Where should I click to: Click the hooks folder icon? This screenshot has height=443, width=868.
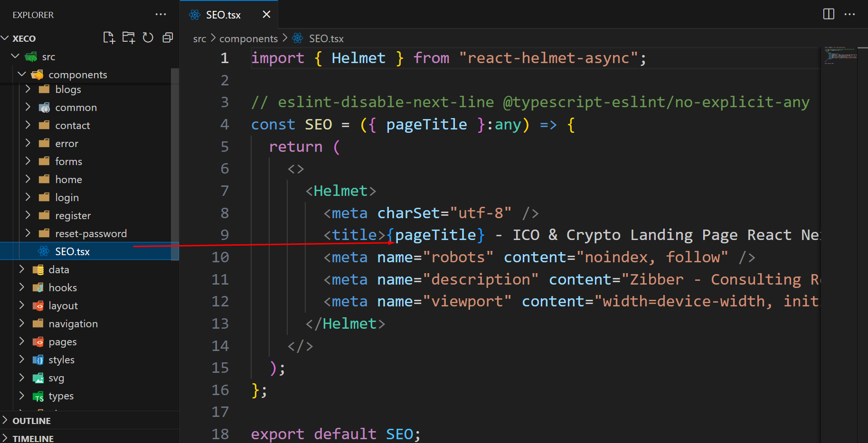[38, 287]
